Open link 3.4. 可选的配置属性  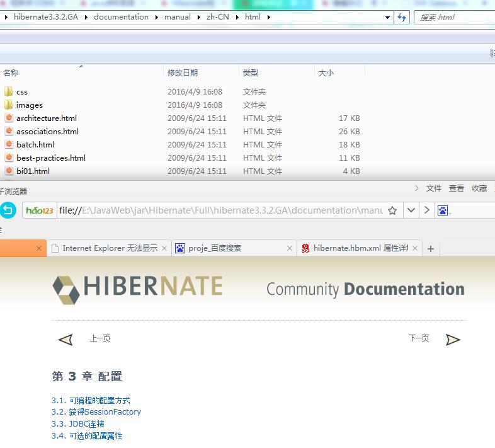click(87, 436)
